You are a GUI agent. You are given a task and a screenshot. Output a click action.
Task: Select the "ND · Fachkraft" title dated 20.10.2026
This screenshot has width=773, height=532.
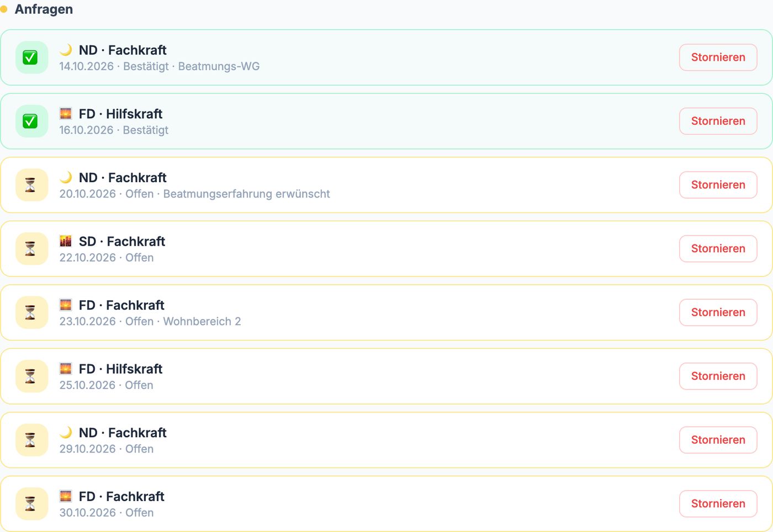tap(123, 178)
